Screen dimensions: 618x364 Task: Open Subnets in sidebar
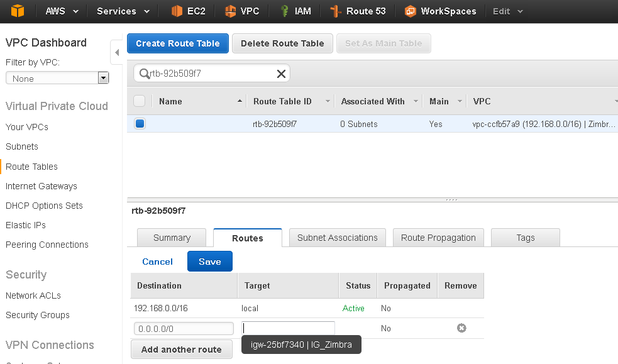click(x=21, y=146)
